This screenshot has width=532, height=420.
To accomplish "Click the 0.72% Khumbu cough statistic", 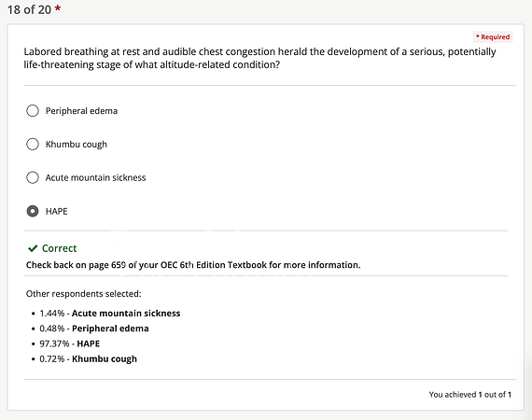I will 89,359.
